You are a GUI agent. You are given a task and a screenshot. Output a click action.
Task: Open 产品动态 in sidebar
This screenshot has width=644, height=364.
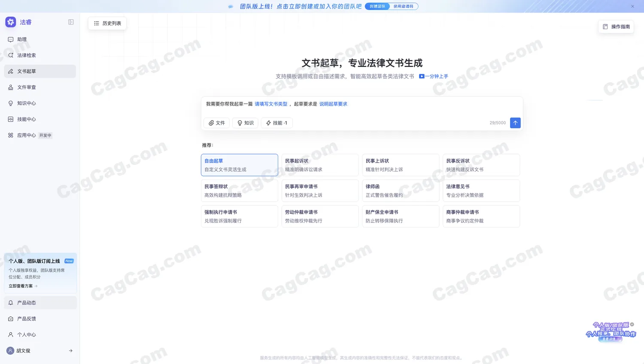(x=40, y=303)
